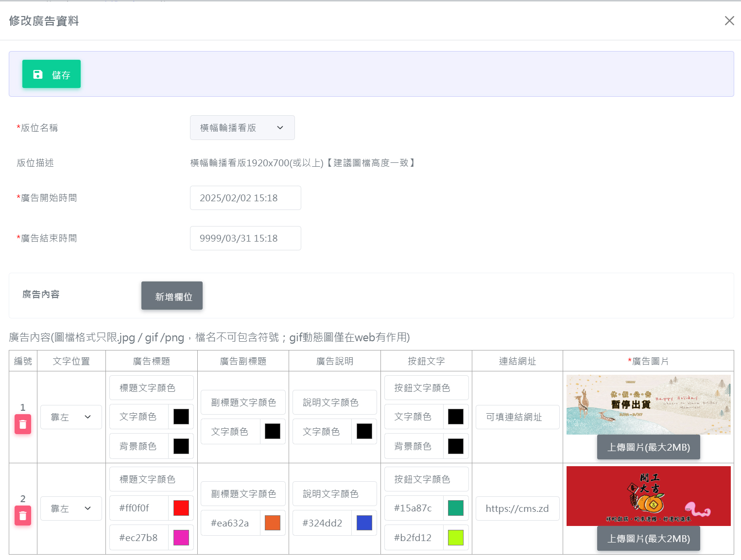The width and height of the screenshot is (741, 560).
Task: Close the edit ad data dialog
Action: (729, 21)
